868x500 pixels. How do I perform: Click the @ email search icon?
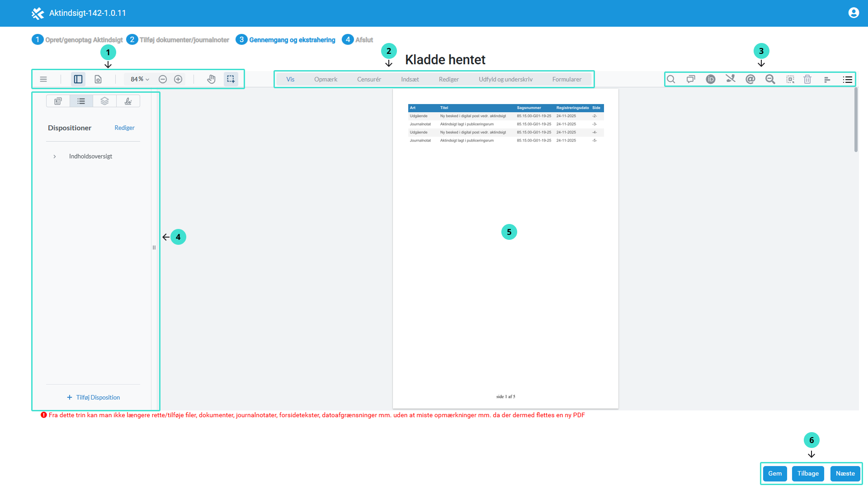[750, 79]
